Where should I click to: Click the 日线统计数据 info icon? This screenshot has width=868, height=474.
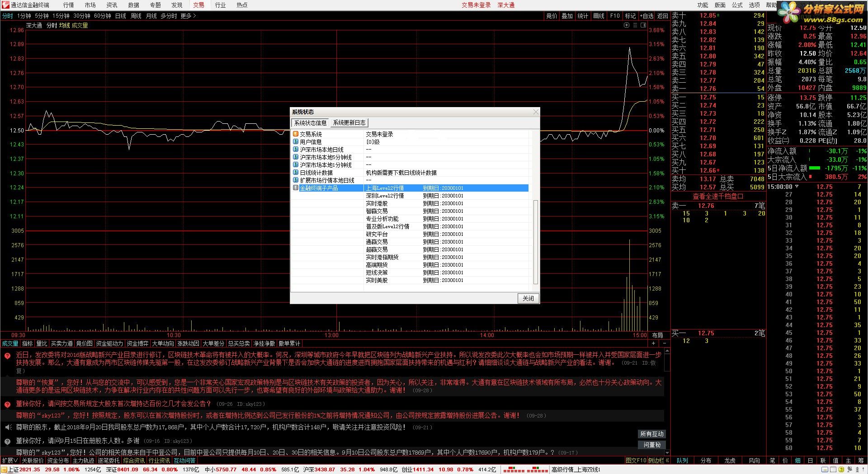[x=296, y=173]
